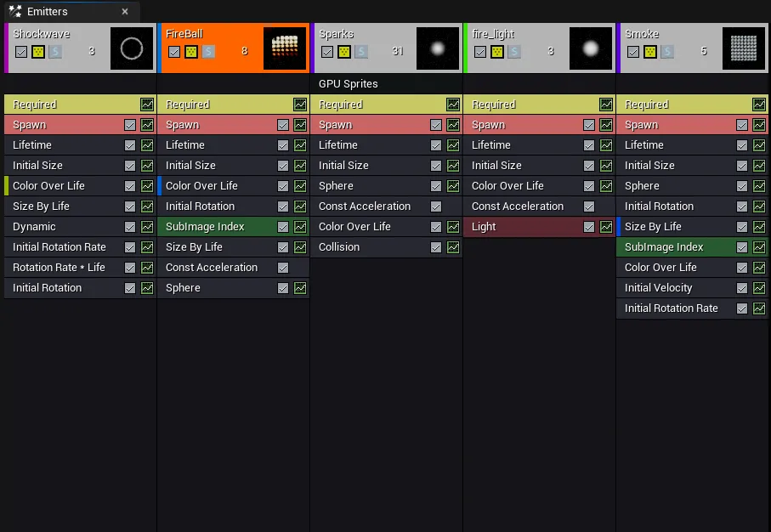Click graph icon on FireBall Initial Rotation
The height and width of the screenshot is (532, 771).
click(x=300, y=207)
